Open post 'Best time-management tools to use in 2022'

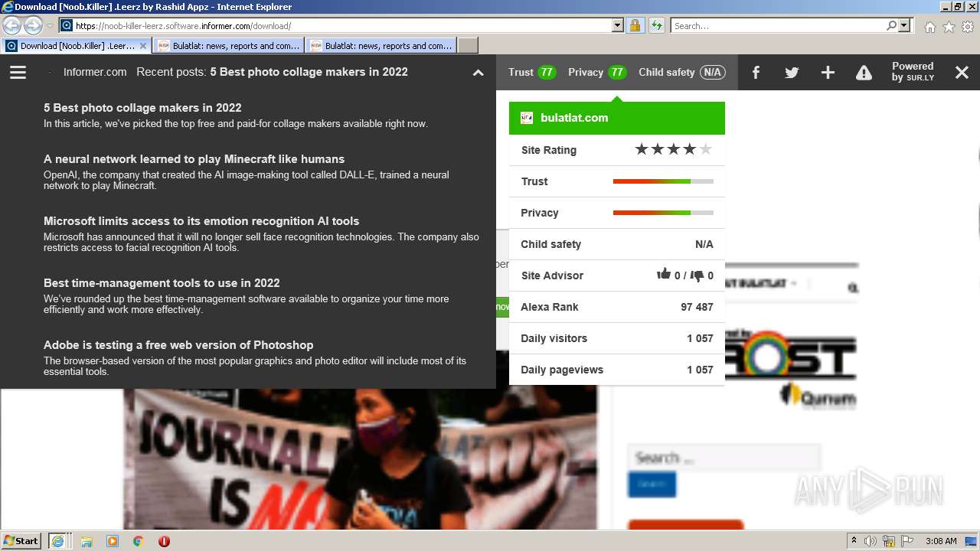tap(162, 283)
